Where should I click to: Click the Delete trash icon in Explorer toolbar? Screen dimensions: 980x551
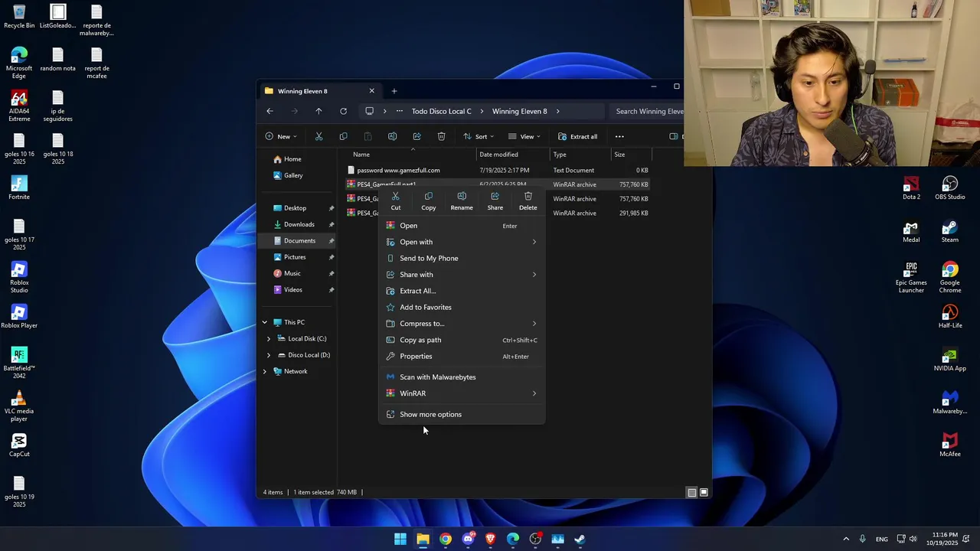pyautogui.click(x=442, y=136)
